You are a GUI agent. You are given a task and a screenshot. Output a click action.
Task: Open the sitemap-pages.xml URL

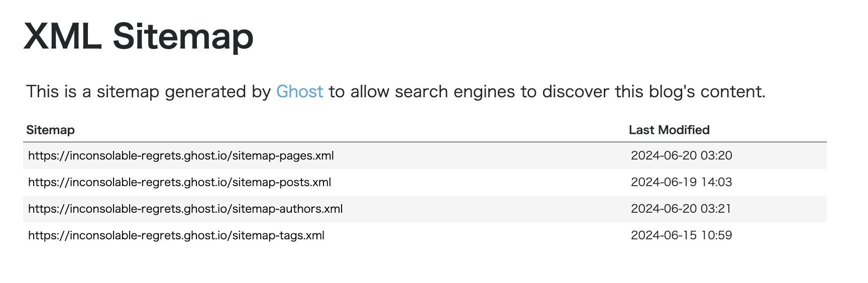181,156
